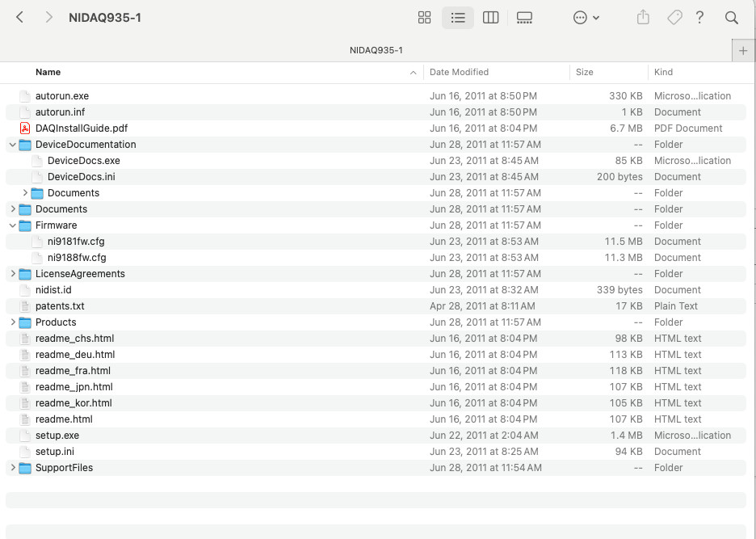This screenshot has height=539, width=756.
Task: Click the NIDAQ935-1 window title
Action: 105,18
